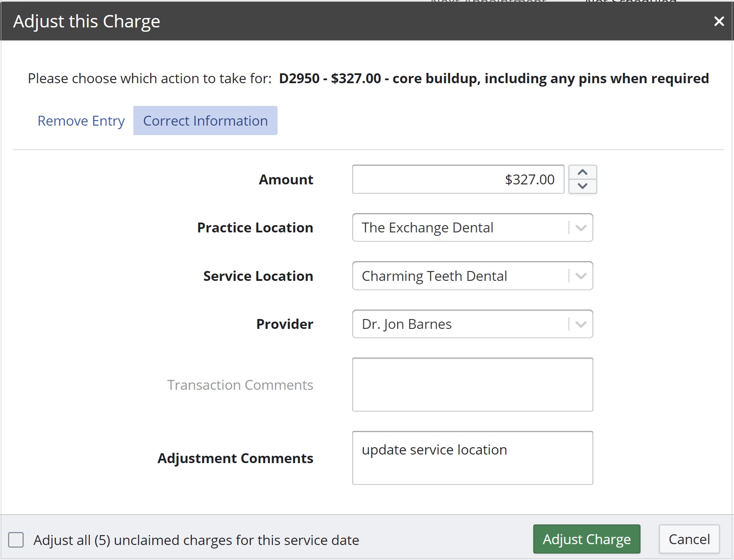The height and width of the screenshot is (560, 734).
Task: Click the Provider label
Action: 285,324
